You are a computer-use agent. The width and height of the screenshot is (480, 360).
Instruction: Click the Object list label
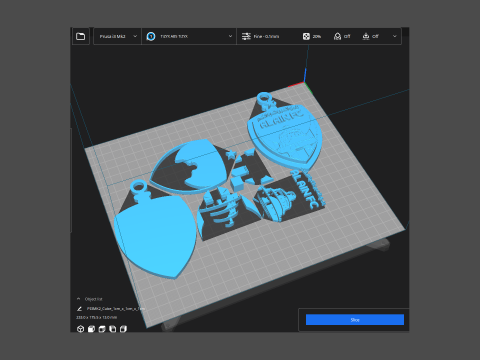94,299
